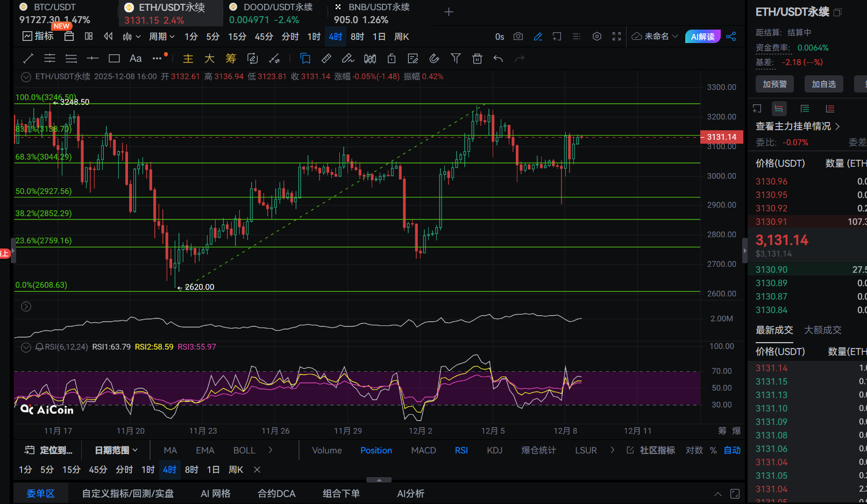Open the AI 网格 tab

[x=215, y=493]
